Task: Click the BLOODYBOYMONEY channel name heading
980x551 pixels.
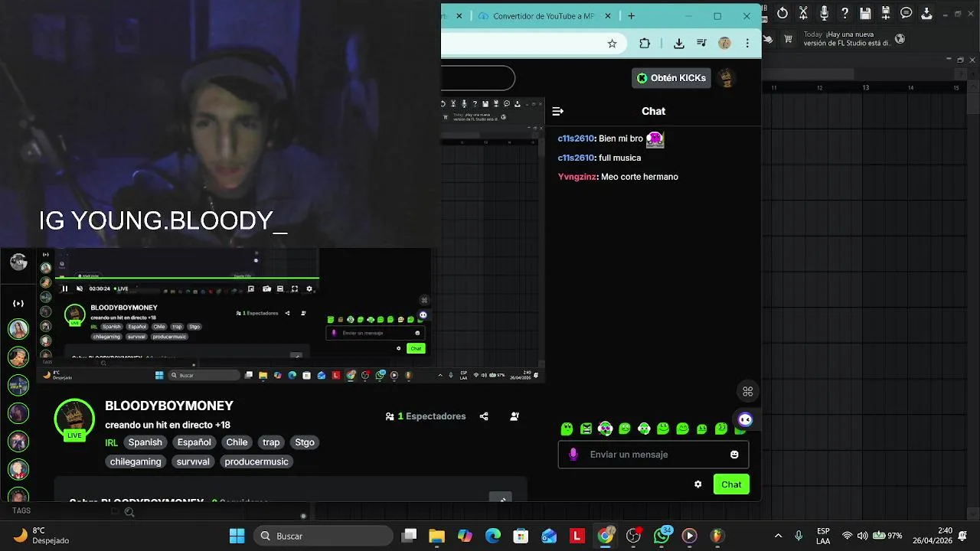Action: click(x=169, y=406)
